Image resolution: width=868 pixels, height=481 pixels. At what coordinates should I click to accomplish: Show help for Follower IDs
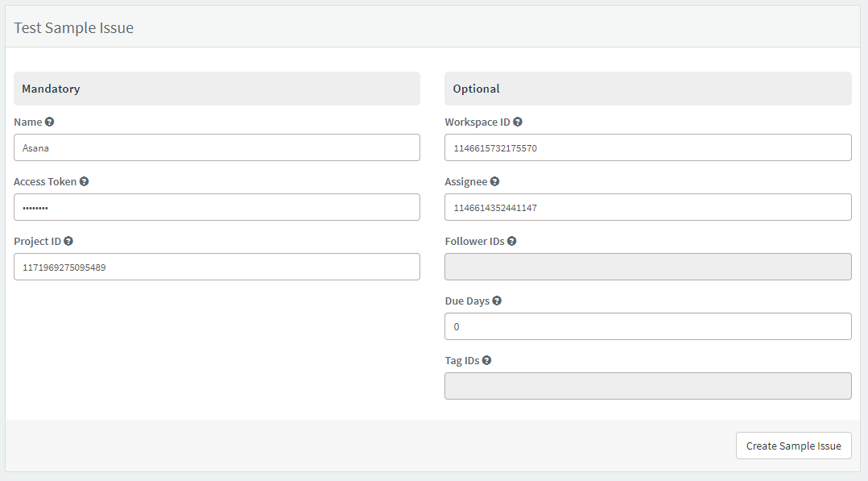512,241
